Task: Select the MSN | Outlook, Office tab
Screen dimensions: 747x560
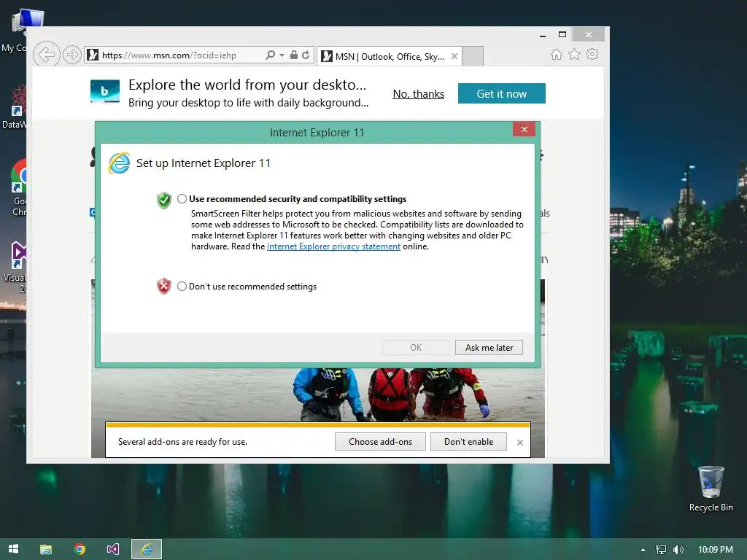Action: pyautogui.click(x=390, y=56)
